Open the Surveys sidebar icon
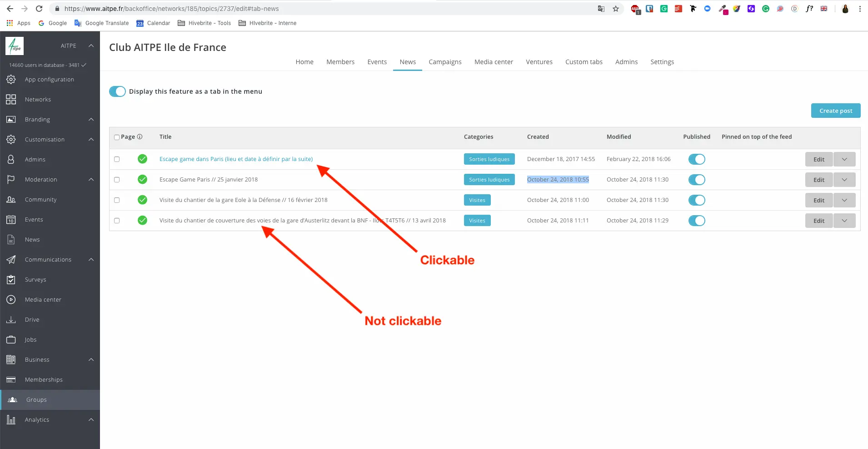 [11, 280]
